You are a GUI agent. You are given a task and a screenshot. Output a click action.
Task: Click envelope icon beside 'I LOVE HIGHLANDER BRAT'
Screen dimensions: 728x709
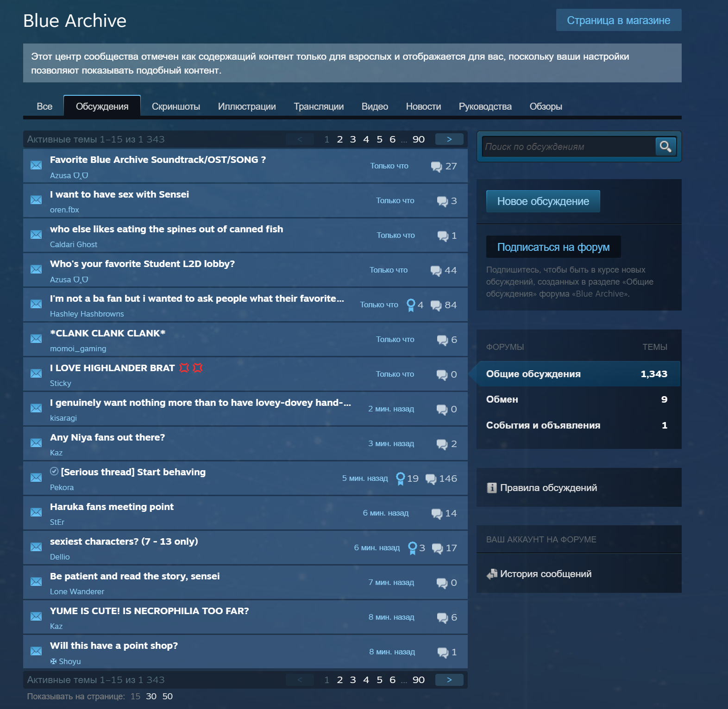(x=36, y=373)
